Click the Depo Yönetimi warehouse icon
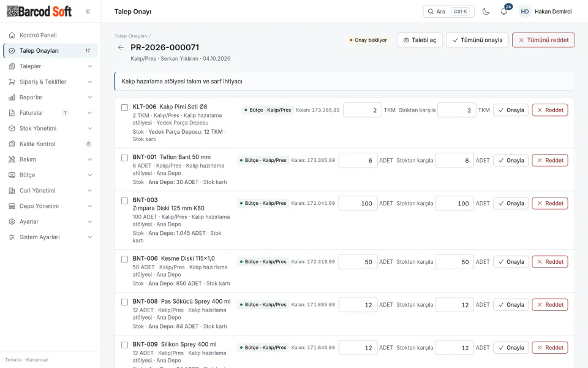 point(12,206)
